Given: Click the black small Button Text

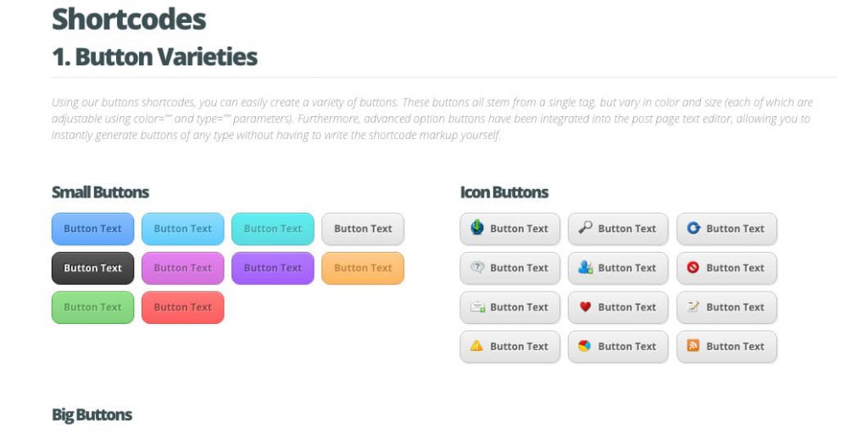Looking at the screenshot, I should coord(93,268).
